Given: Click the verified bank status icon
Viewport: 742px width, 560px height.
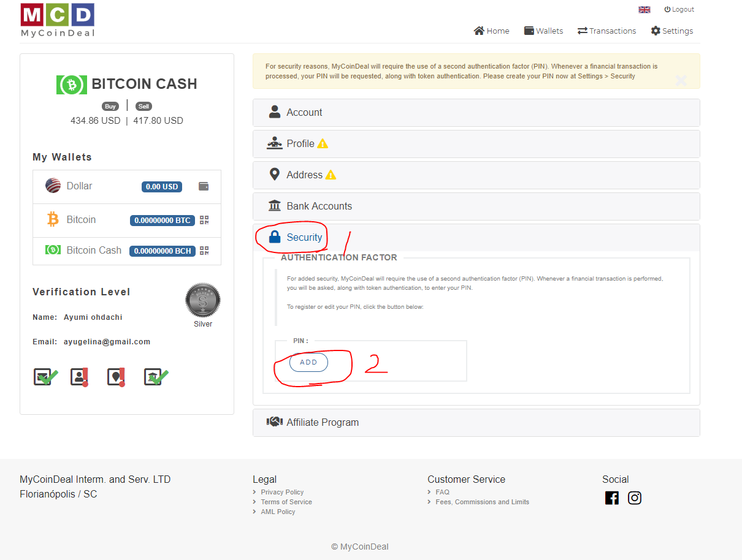Looking at the screenshot, I should pyautogui.click(x=156, y=377).
